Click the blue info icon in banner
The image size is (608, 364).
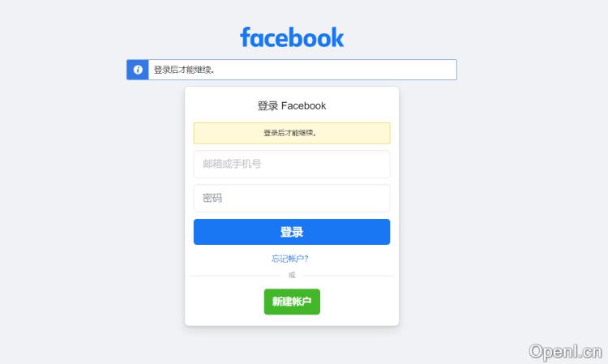[x=138, y=70]
